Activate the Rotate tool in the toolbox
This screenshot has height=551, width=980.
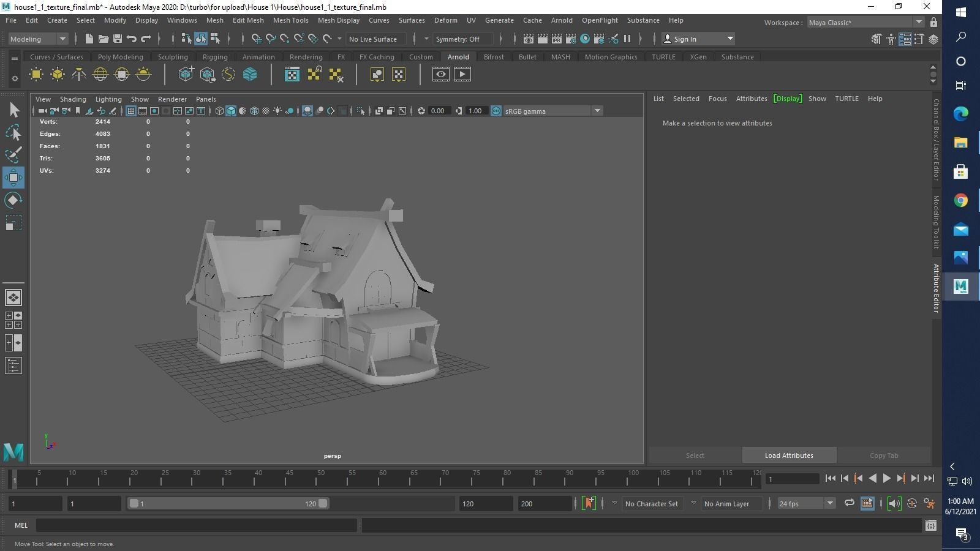point(13,200)
